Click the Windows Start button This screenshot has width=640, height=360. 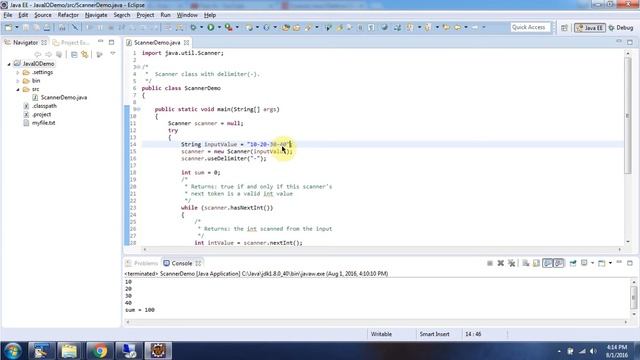(13, 351)
